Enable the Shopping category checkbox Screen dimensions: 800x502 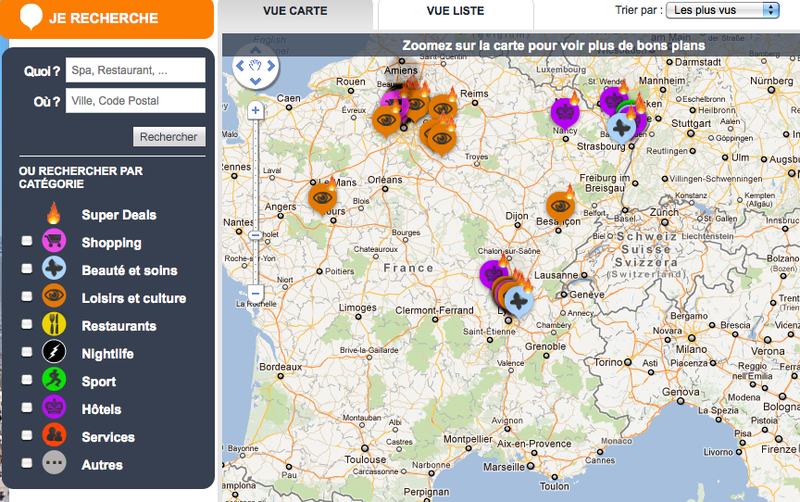pyautogui.click(x=27, y=242)
